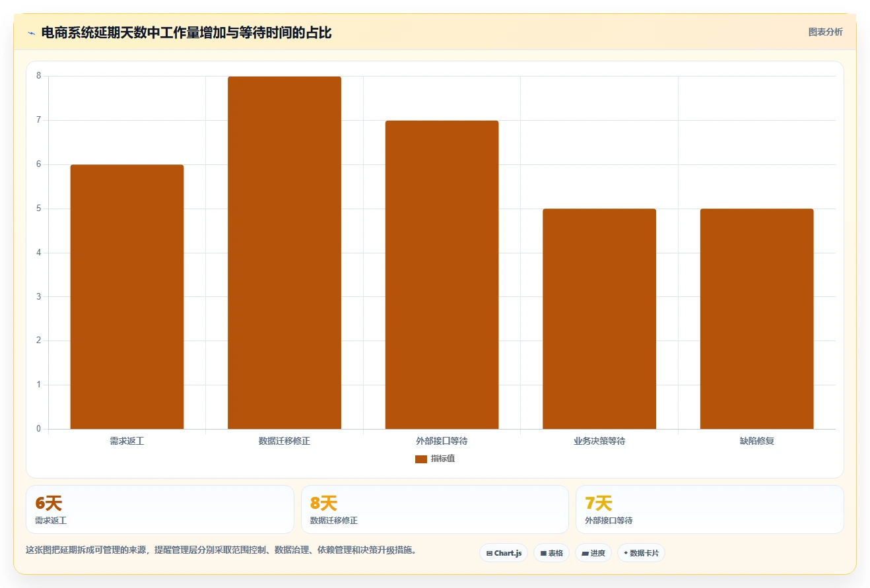Viewport: 870px width, 588px height.
Task: Click the 需求返工 x-axis label
Action: pyautogui.click(x=127, y=441)
